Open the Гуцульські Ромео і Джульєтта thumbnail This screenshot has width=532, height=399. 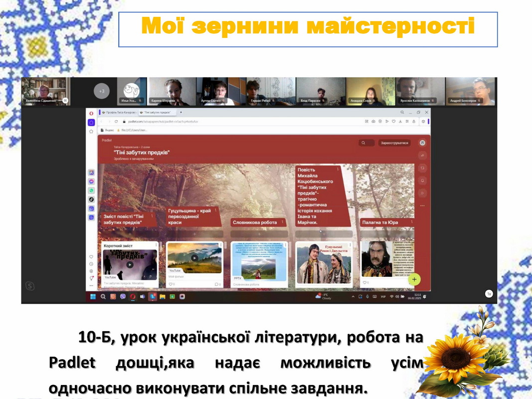coord(324,263)
